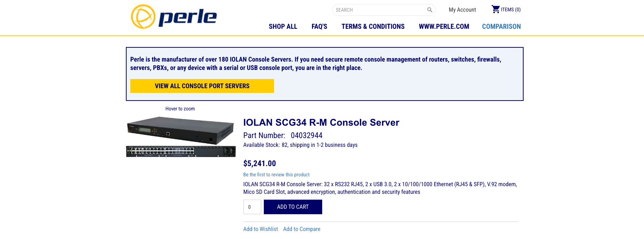The image size is (644, 239).
Task: Visit WWW.PERLE.COM link
Action: click(x=444, y=27)
